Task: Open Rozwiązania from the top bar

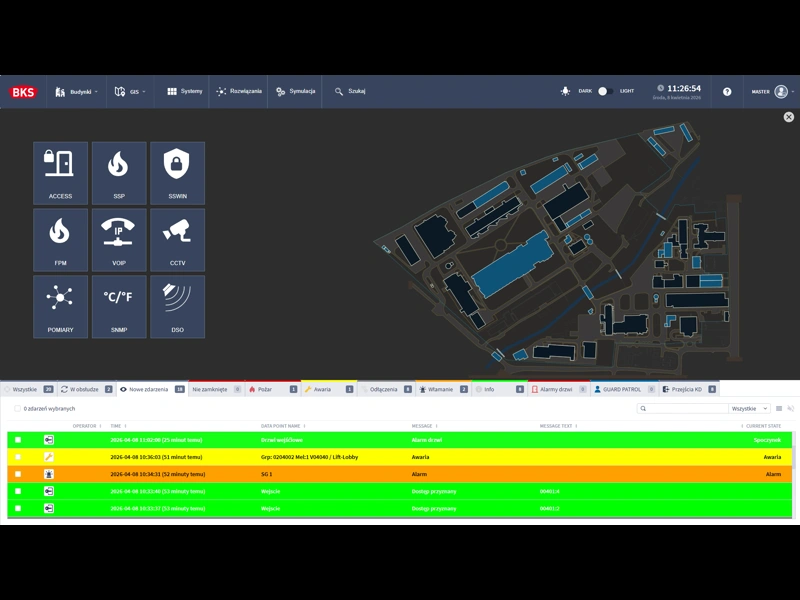Action: tap(239, 91)
